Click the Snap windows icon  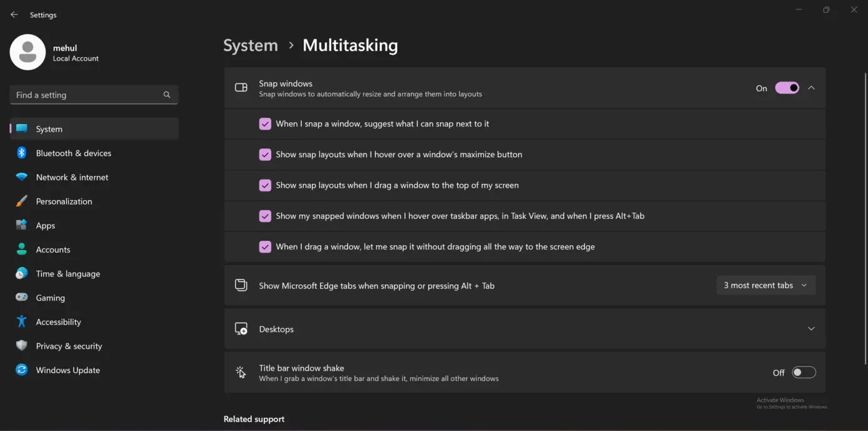[241, 87]
